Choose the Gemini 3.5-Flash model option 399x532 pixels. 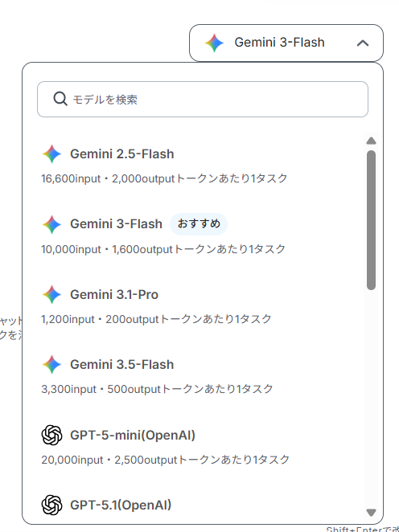click(x=200, y=376)
